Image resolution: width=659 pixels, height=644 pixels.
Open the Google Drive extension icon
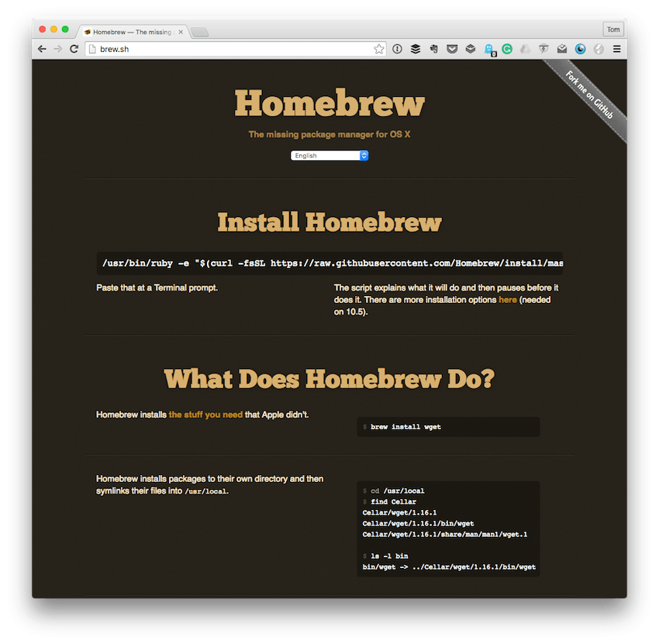pos(526,49)
